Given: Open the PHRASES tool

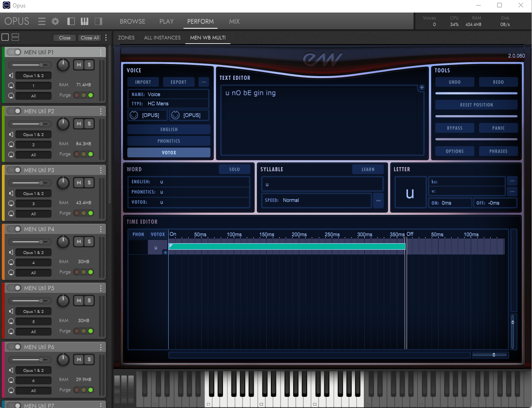Looking at the screenshot, I should [x=498, y=151].
